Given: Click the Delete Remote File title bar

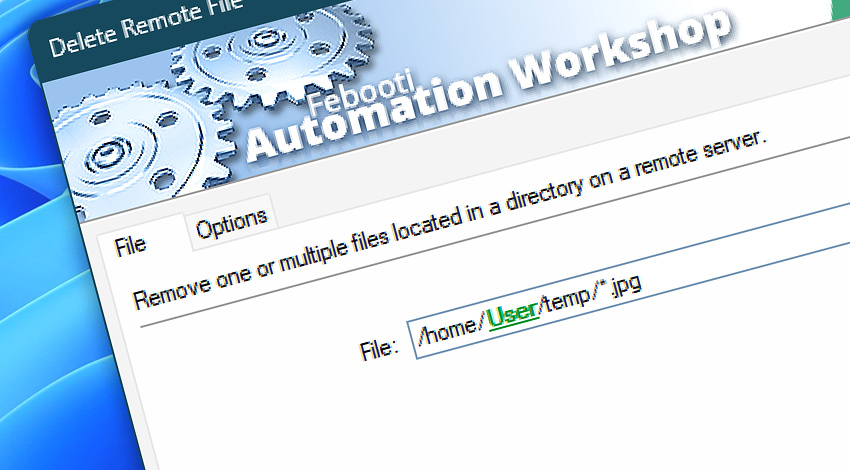Looking at the screenshot, I should (x=146, y=30).
